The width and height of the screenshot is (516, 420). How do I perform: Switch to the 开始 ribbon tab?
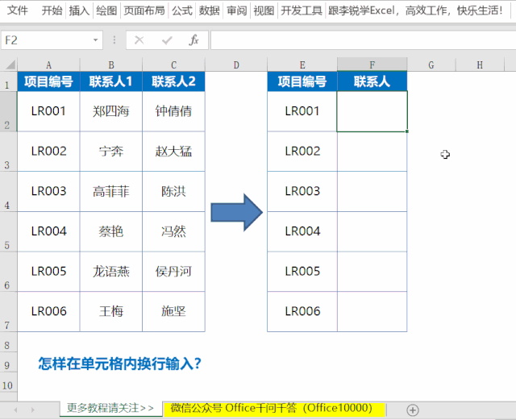coord(52,10)
